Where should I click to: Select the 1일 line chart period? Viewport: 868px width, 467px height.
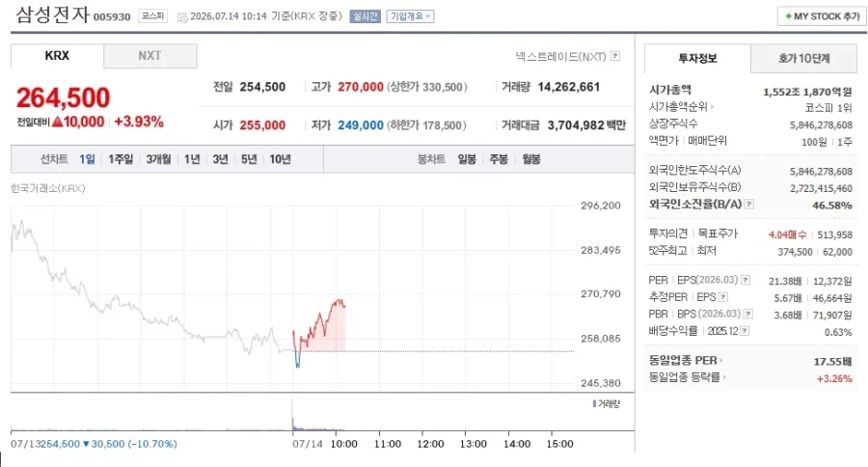[x=87, y=159]
